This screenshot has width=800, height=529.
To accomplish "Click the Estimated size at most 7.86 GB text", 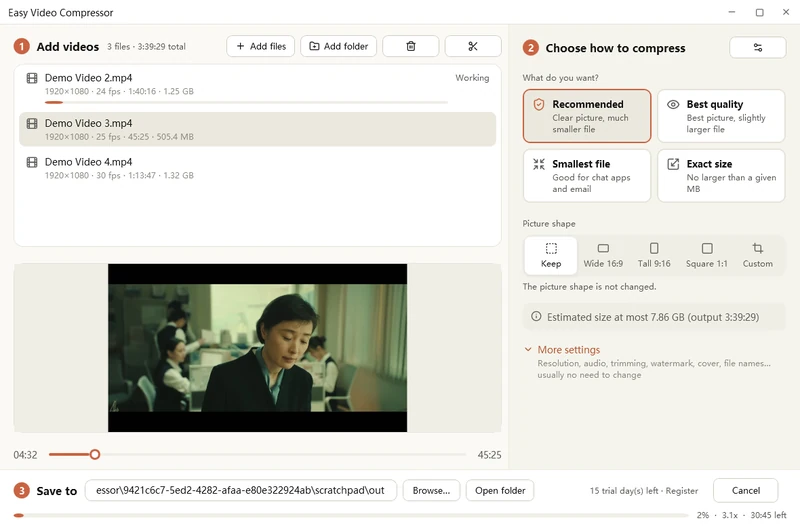I will [653, 317].
